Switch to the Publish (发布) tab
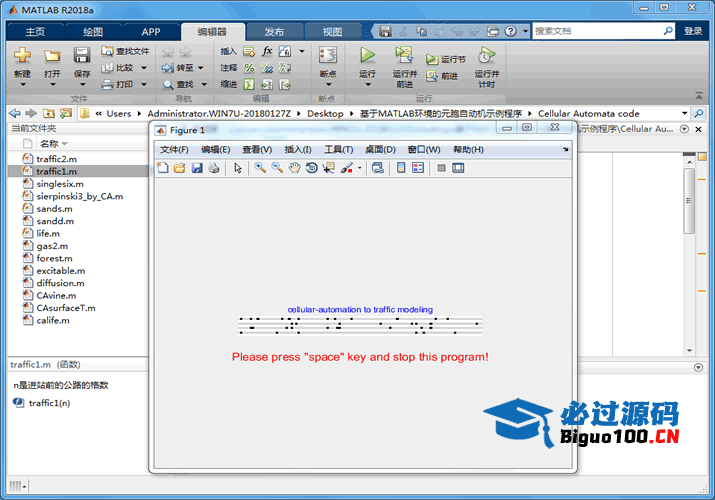This screenshot has width=715, height=500. pyautogui.click(x=273, y=31)
